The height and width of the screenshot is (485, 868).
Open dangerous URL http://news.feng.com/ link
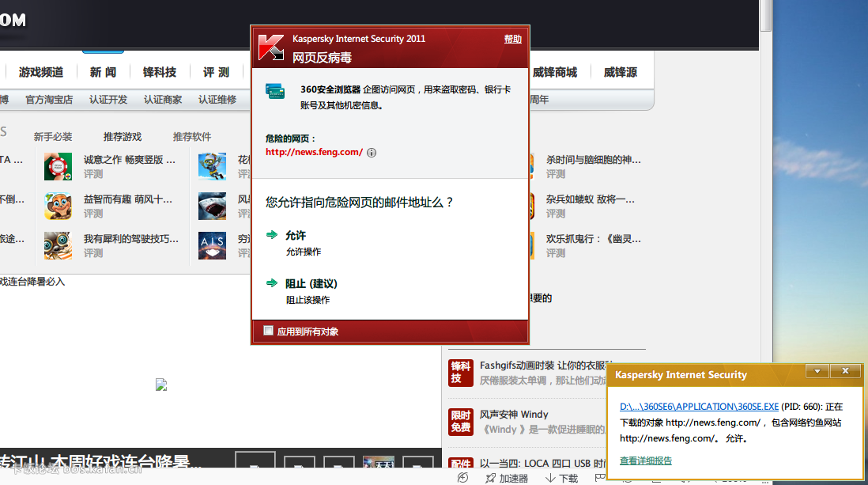(314, 152)
